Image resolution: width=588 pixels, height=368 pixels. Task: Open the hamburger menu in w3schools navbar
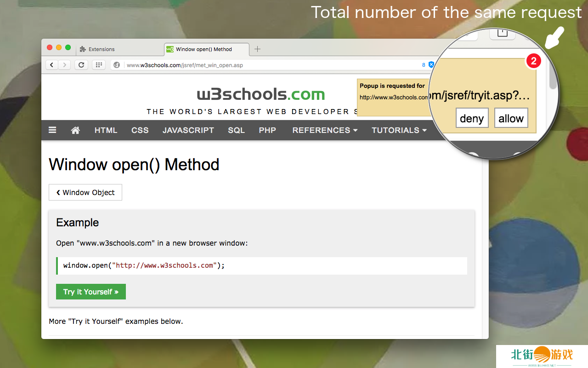52,130
